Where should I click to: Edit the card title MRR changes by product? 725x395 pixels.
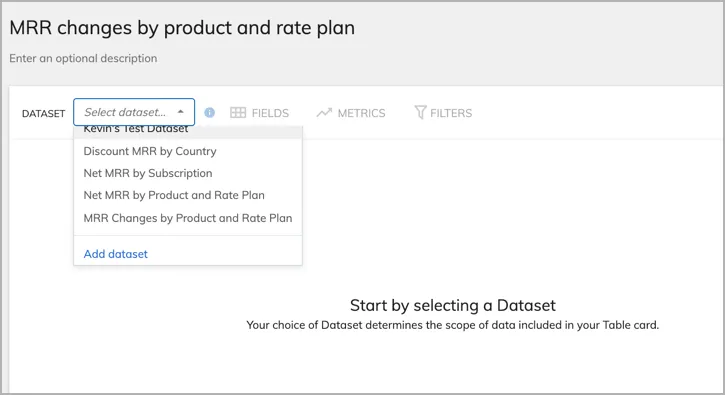182,28
